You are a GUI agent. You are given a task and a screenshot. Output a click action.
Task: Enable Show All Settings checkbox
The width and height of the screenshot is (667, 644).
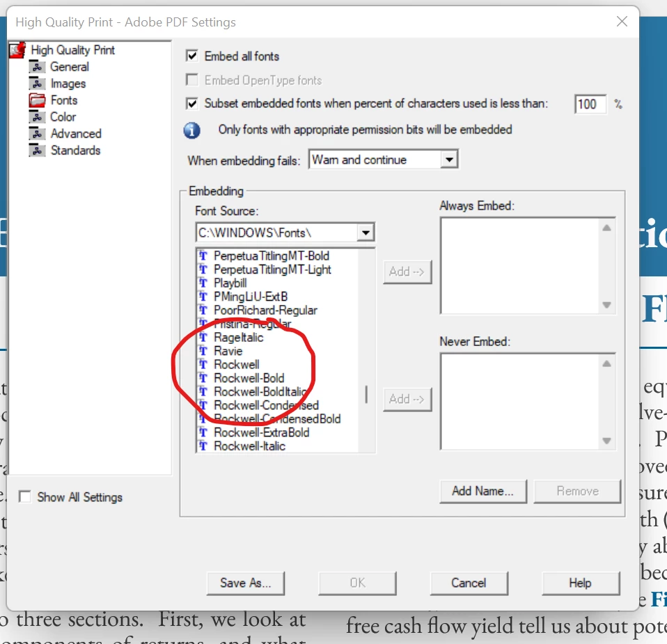coord(24,497)
